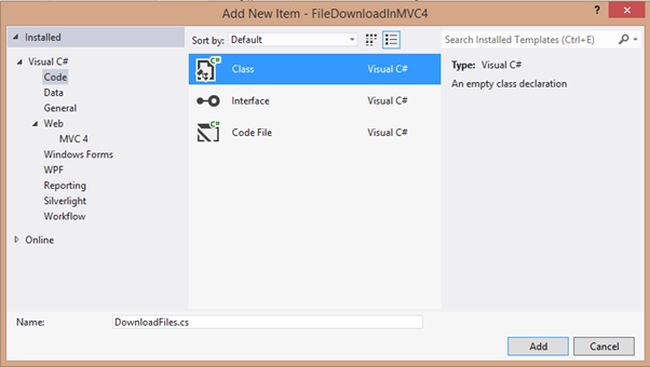Choose the Windows Forms category
The image size is (650, 367).
(x=78, y=154)
